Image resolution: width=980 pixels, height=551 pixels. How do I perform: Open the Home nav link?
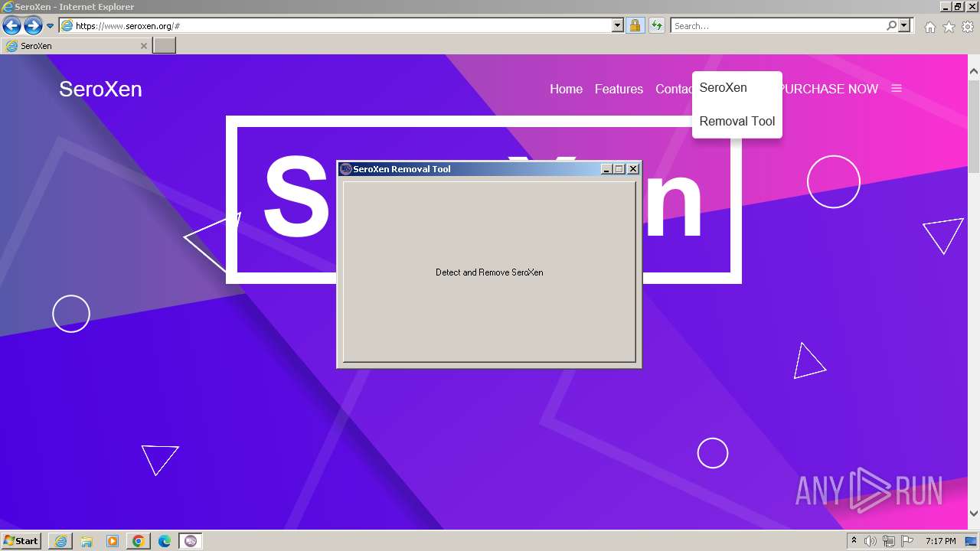(x=566, y=89)
